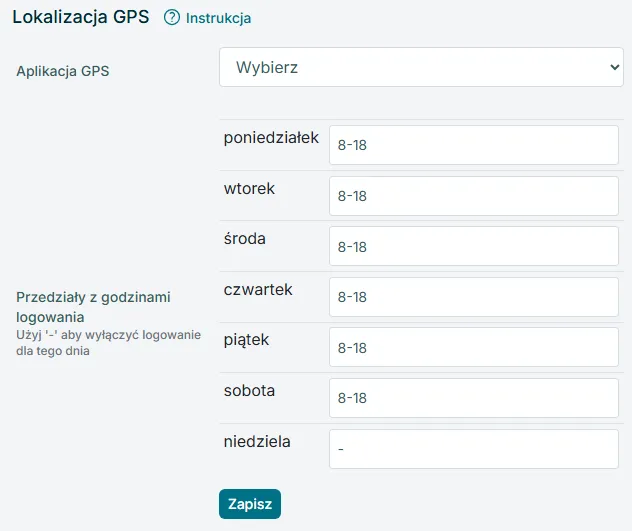The height and width of the screenshot is (531, 632).
Task: Focus the sobota hours input field
Action: 474,398
